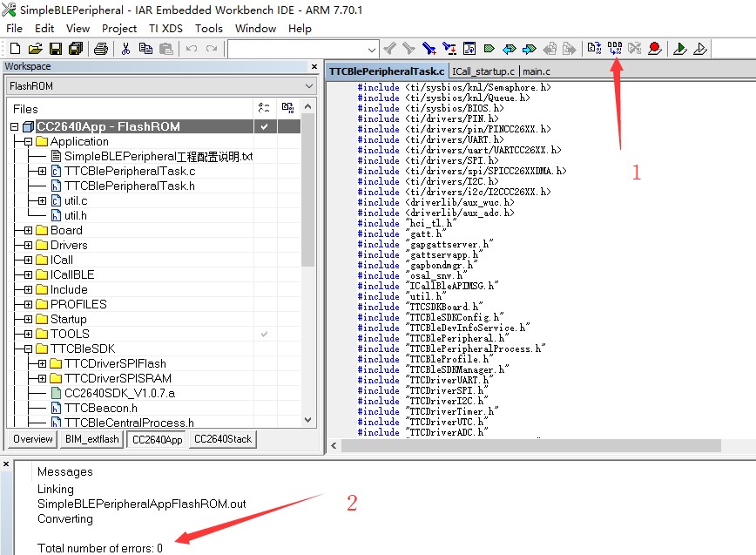This screenshot has width=756, height=555.
Task: Collapse the CC2640App - FlashROM project node
Action: pyautogui.click(x=15, y=127)
